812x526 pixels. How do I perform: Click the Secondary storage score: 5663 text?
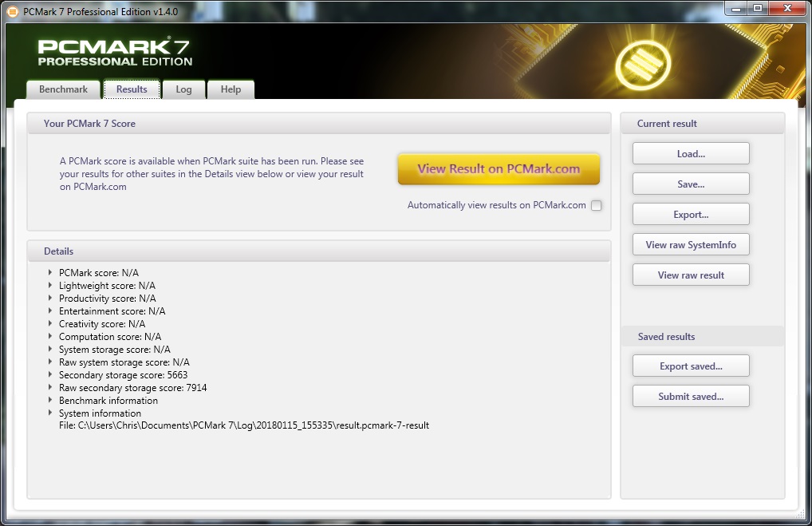tap(124, 374)
